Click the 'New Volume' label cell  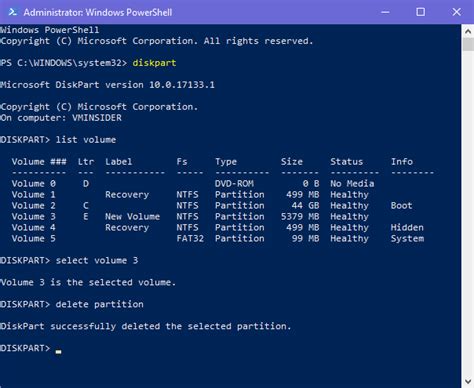pyautogui.click(x=132, y=217)
